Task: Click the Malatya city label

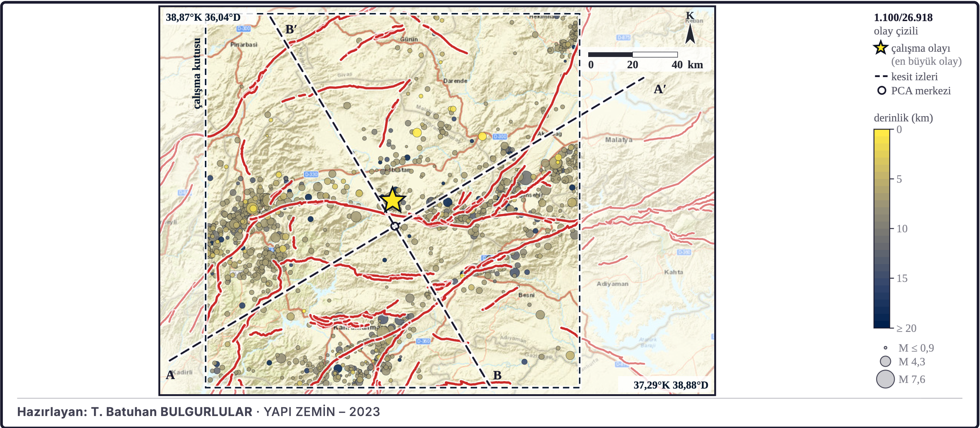Action: (x=618, y=140)
